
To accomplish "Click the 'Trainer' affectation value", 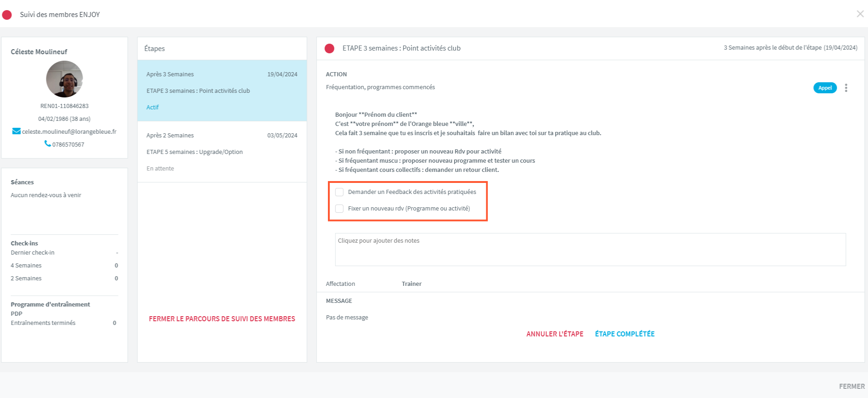I will (411, 284).
